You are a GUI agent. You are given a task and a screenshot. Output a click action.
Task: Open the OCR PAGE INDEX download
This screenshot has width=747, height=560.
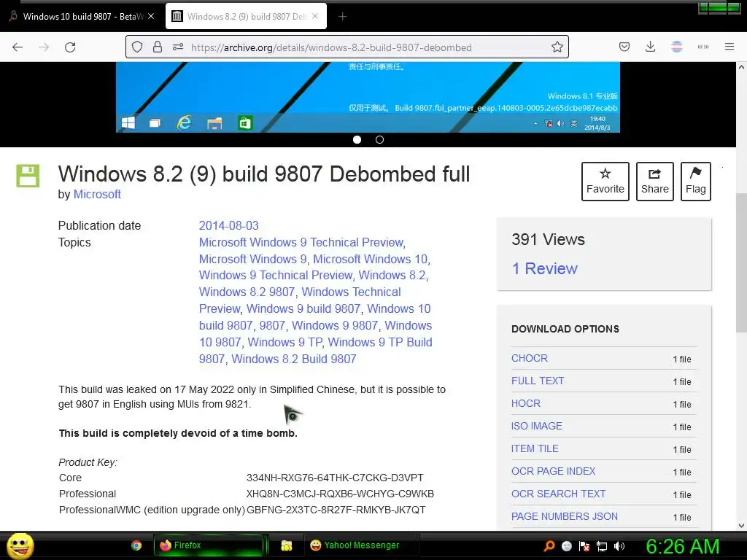pyautogui.click(x=553, y=472)
